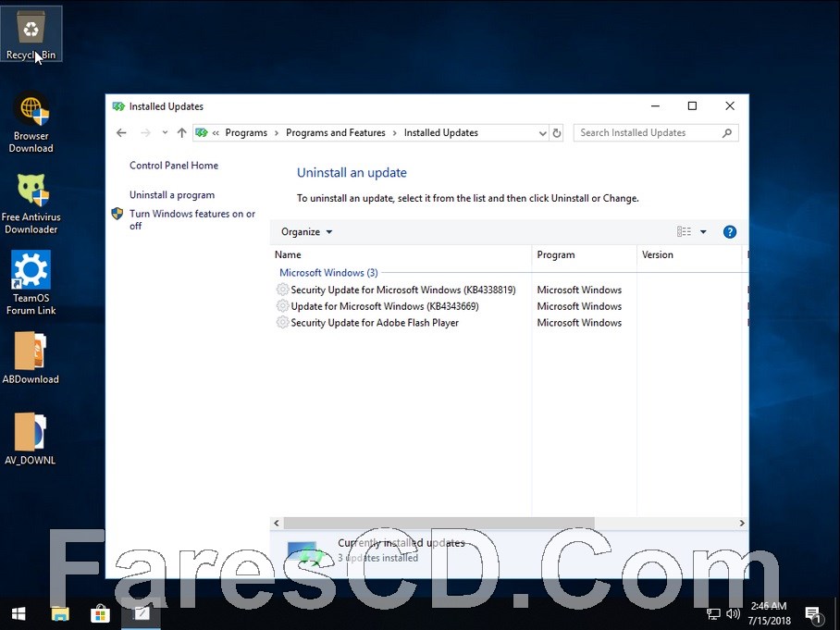Click the KB4343669 update row icon
840x630 pixels.
[282, 306]
